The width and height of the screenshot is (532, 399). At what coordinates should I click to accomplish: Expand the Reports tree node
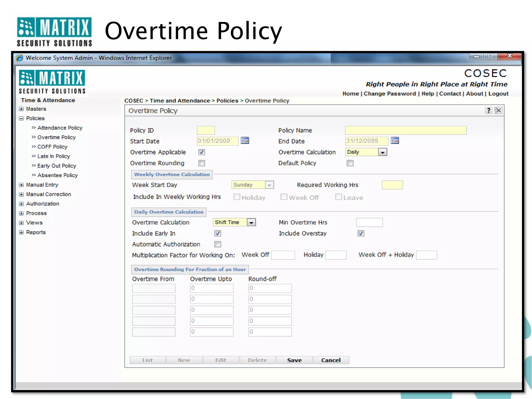pos(21,232)
